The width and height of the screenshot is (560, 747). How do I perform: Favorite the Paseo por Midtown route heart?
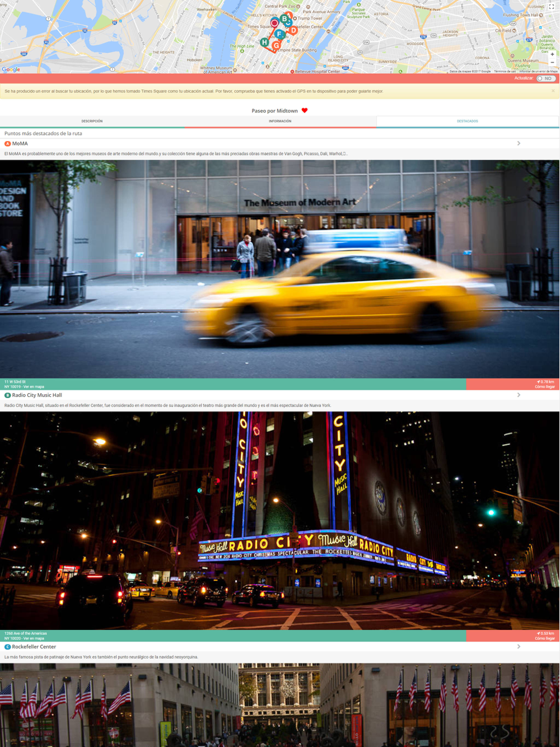305,110
